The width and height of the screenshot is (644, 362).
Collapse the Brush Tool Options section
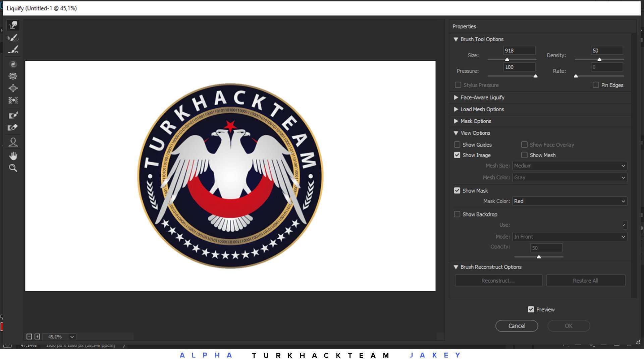tap(456, 39)
